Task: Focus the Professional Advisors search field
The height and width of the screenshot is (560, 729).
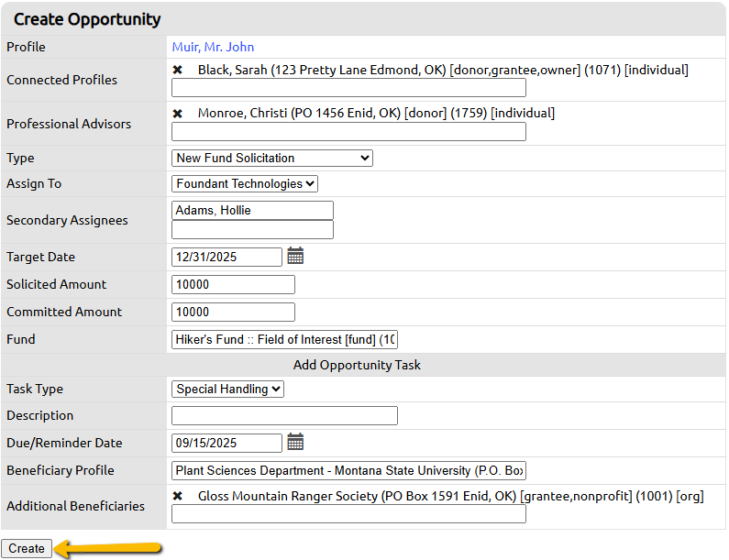Action: click(x=348, y=131)
